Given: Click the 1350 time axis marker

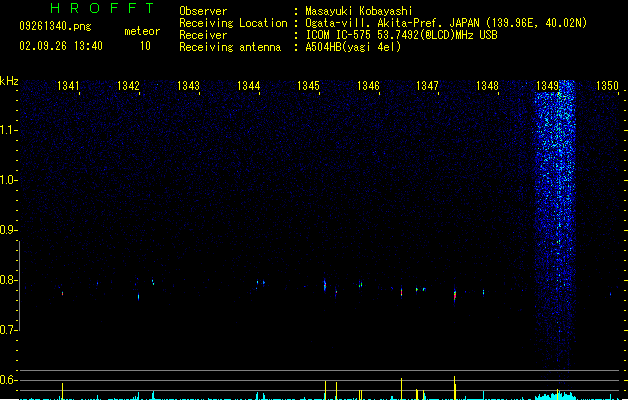Looking at the screenshot, I should [607, 86].
